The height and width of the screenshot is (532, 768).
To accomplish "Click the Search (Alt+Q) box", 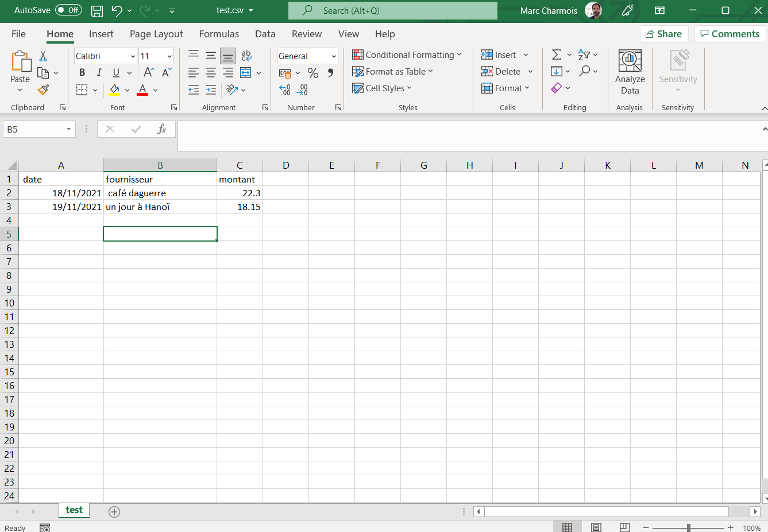I will (393, 10).
